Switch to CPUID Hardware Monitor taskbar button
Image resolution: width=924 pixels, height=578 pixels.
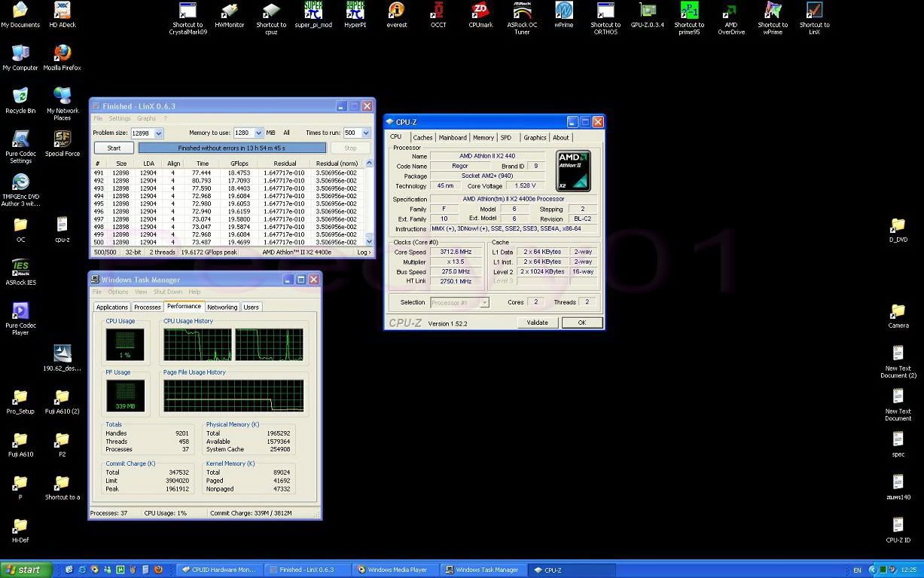coord(219,570)
